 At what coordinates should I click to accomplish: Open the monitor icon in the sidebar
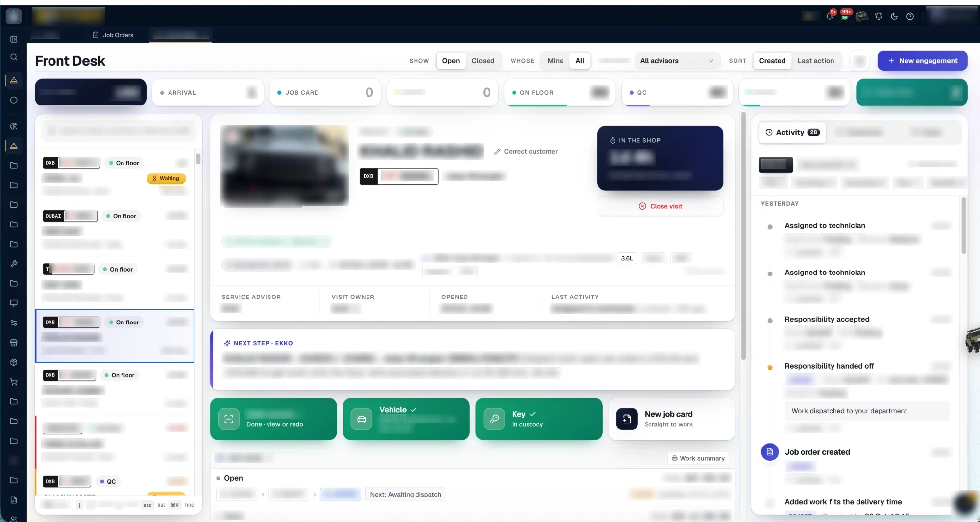(14, 303)
